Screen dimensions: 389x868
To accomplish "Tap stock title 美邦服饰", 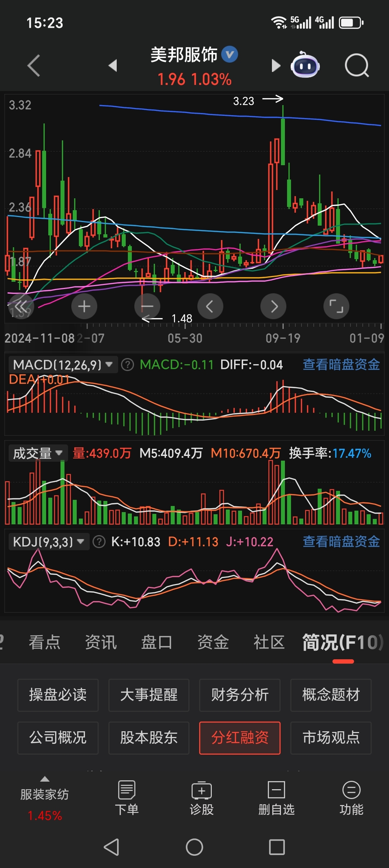I will pyautogui.click(x=184, y=55).
